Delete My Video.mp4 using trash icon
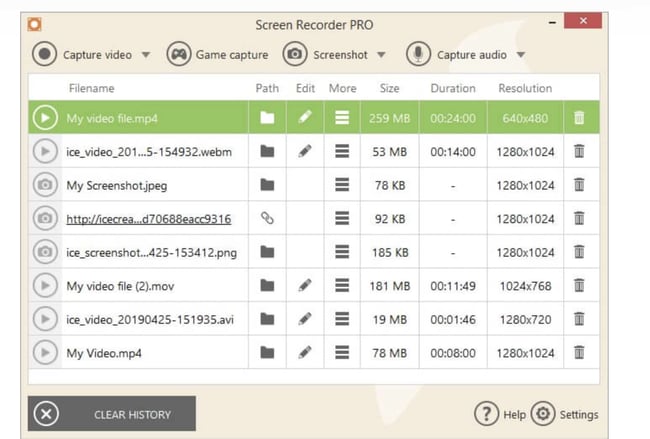This screenshot has width=650, height=439. coord(578,352)
